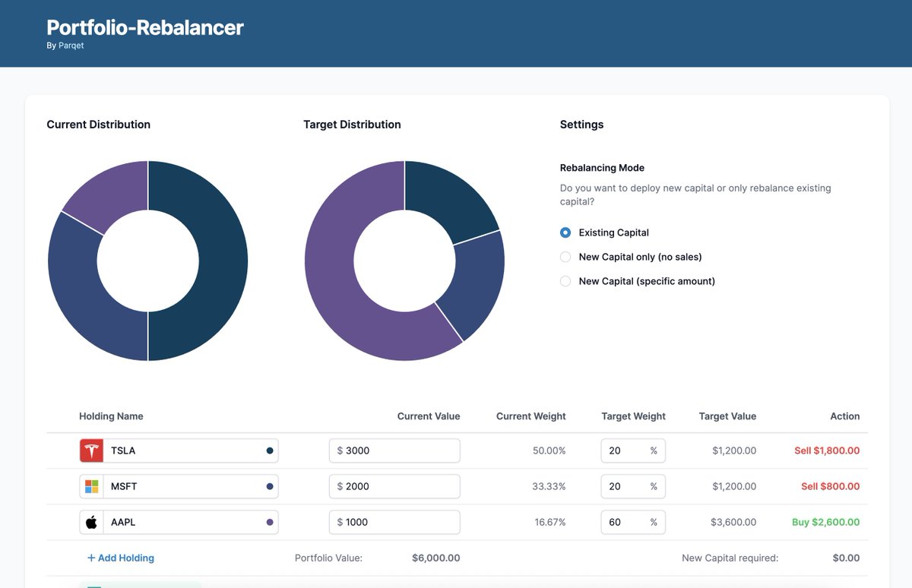The height and width of the screenshot is (588, 912).
Task: Choose New Capital (specific amount)
Action: coord(565,281)
